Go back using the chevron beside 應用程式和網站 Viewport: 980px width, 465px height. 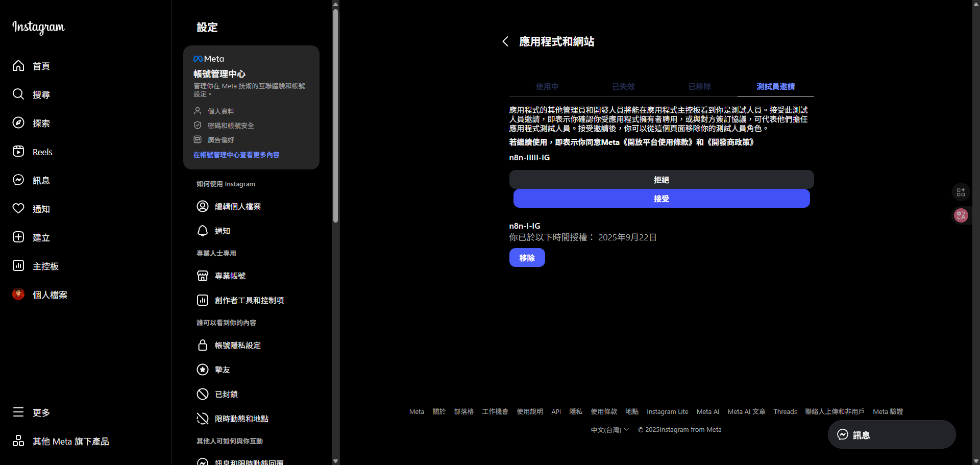point(505,41)
